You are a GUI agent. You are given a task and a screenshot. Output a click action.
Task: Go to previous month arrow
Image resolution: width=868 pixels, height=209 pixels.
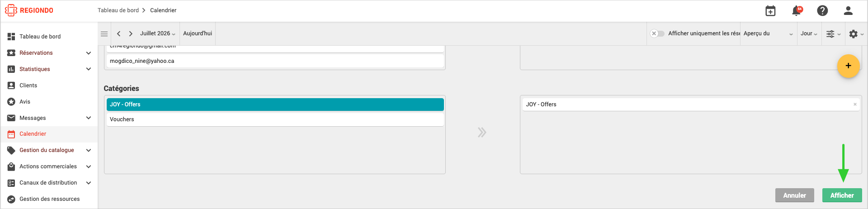(x=118, y=33)
